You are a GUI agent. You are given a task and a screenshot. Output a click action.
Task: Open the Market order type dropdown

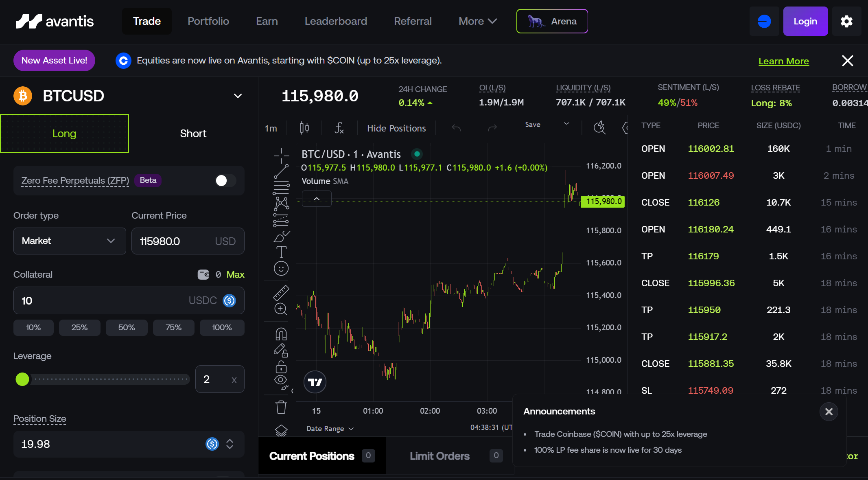point(70,241)
